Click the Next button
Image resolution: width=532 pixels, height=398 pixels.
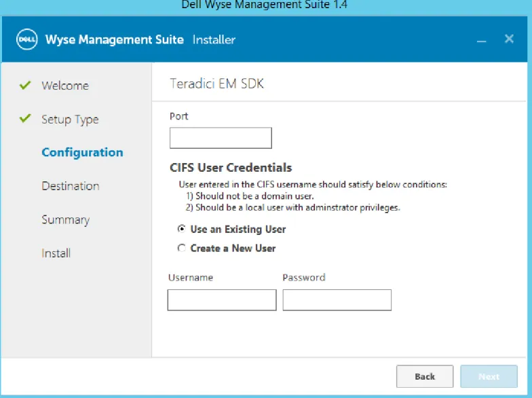[x=489, y=376]
